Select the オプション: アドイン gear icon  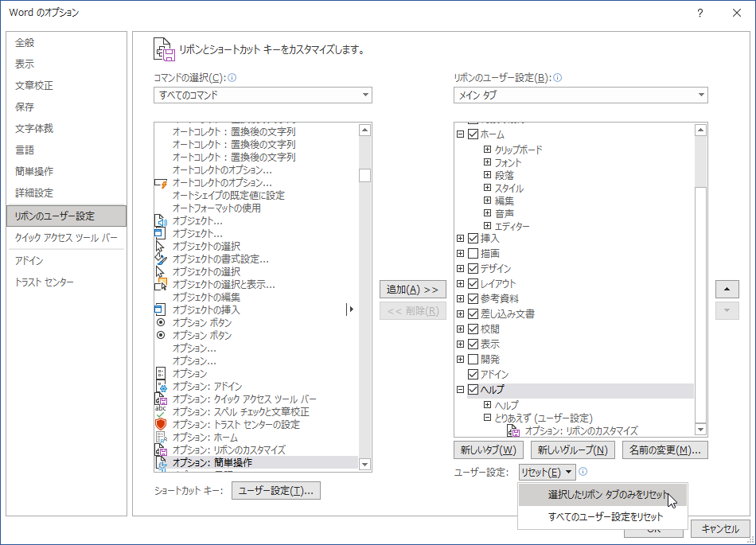(161, 387)
